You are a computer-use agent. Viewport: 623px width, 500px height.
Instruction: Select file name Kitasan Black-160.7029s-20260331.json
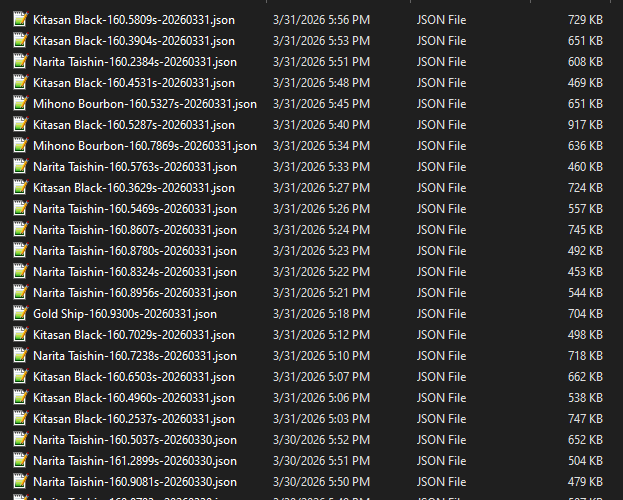pos(134,335)
